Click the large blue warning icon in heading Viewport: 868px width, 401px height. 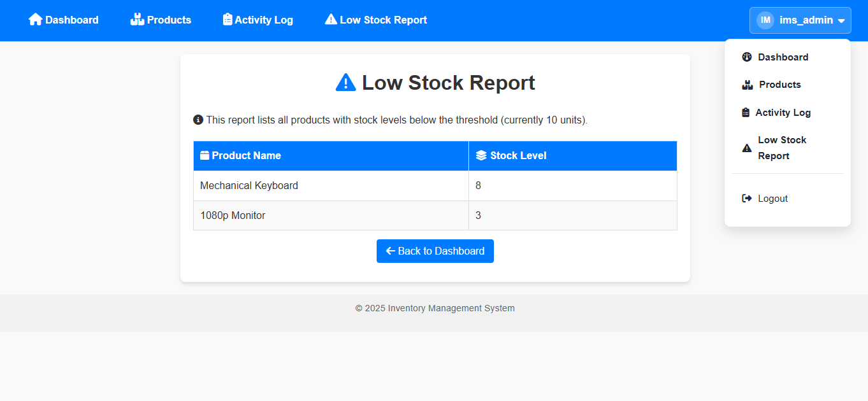click(345, 83)
